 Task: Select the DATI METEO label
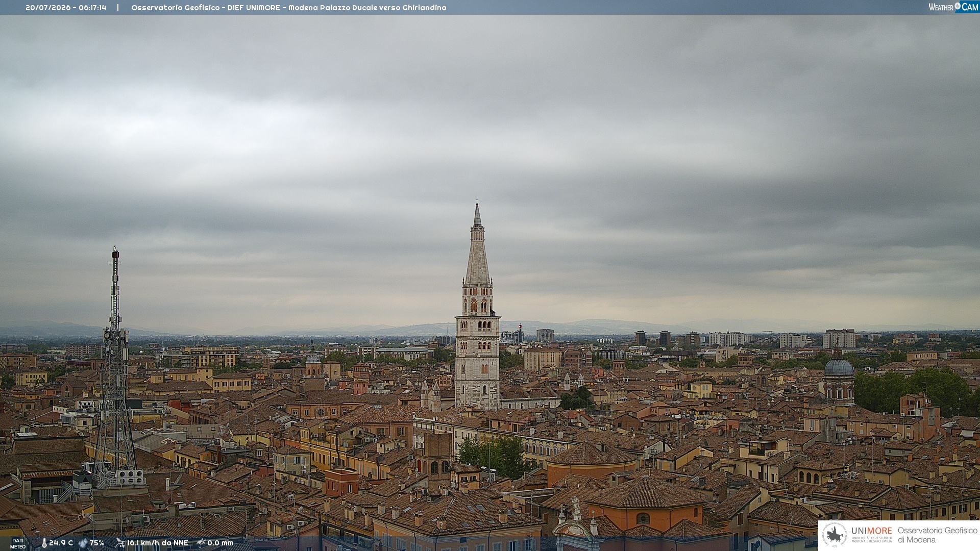(18, 543)
